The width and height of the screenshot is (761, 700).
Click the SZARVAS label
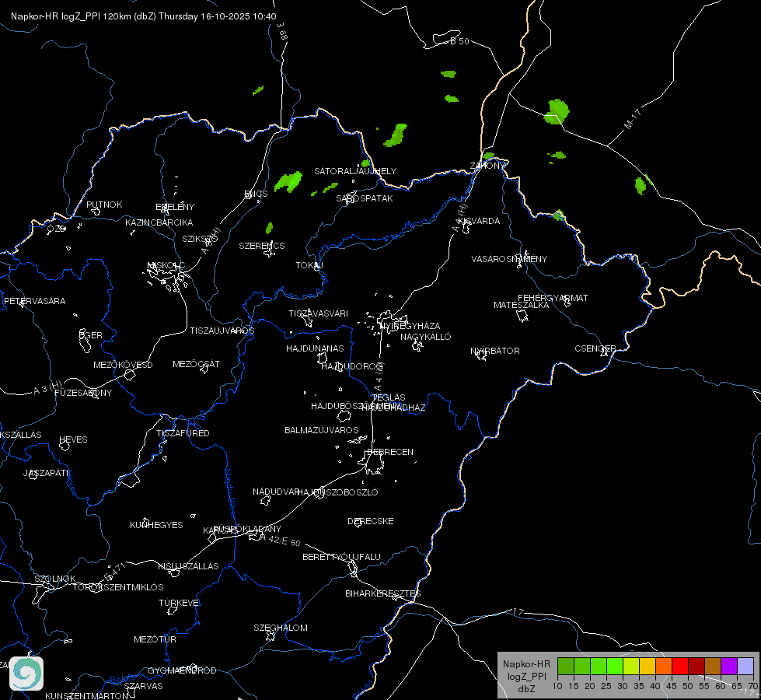143,686
